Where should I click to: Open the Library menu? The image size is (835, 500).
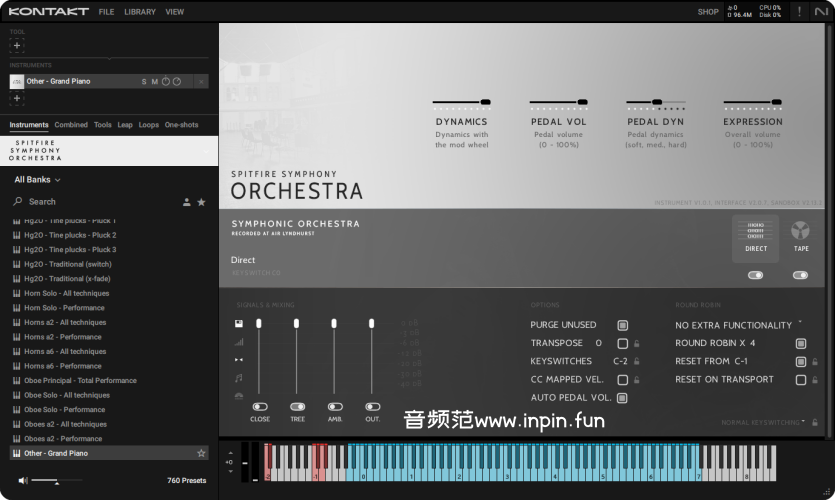click(140, 12)
